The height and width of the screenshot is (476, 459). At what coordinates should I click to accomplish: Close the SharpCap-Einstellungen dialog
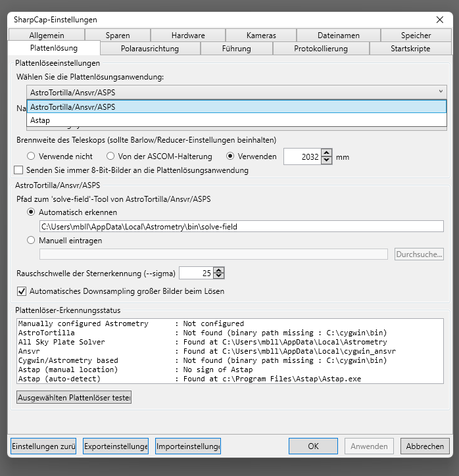pos(439,20)
